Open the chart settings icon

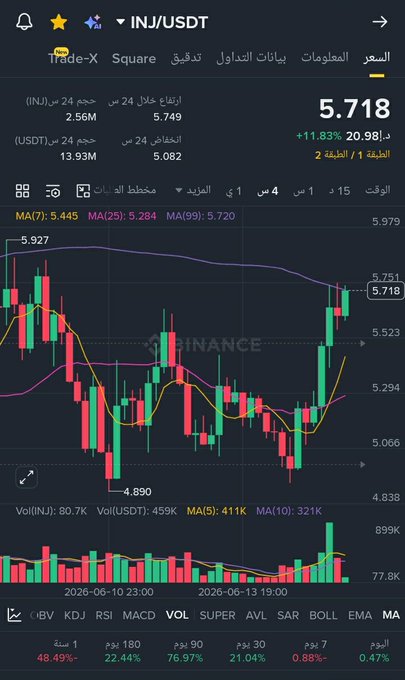(x=53, y=191)
